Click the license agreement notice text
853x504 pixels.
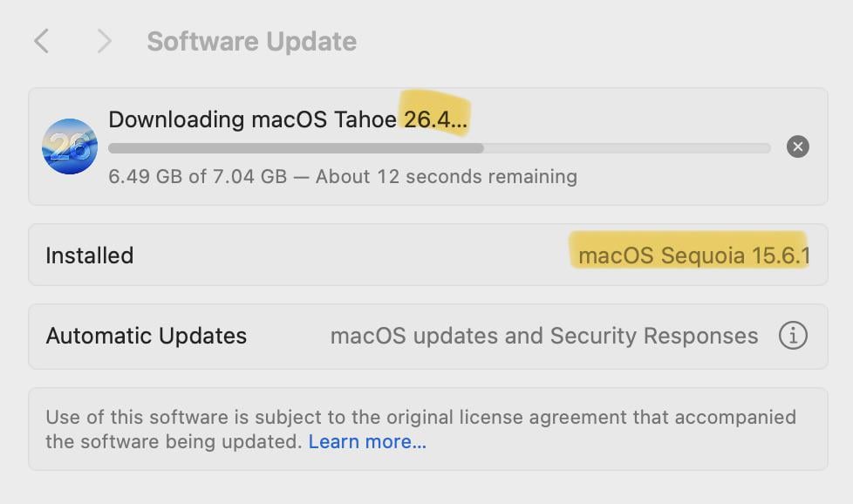coord(420,418)
